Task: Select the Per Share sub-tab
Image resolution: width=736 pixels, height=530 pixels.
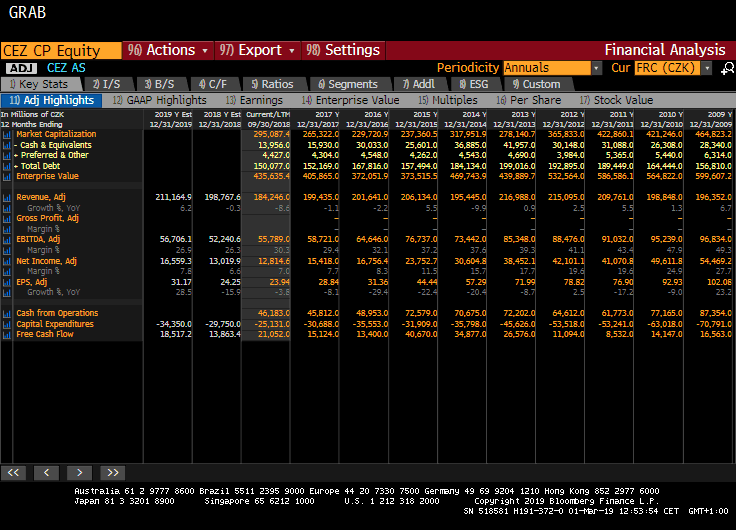Action: 529,100
